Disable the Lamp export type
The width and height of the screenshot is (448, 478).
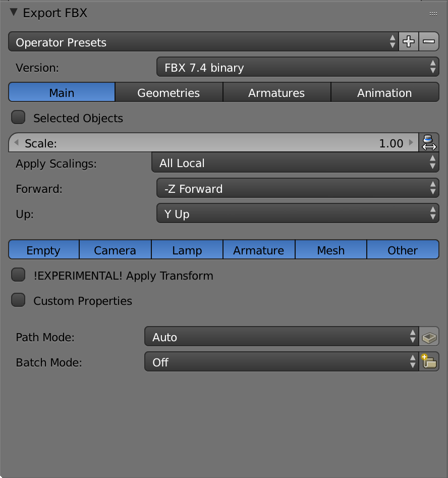(x=187, y=249)
